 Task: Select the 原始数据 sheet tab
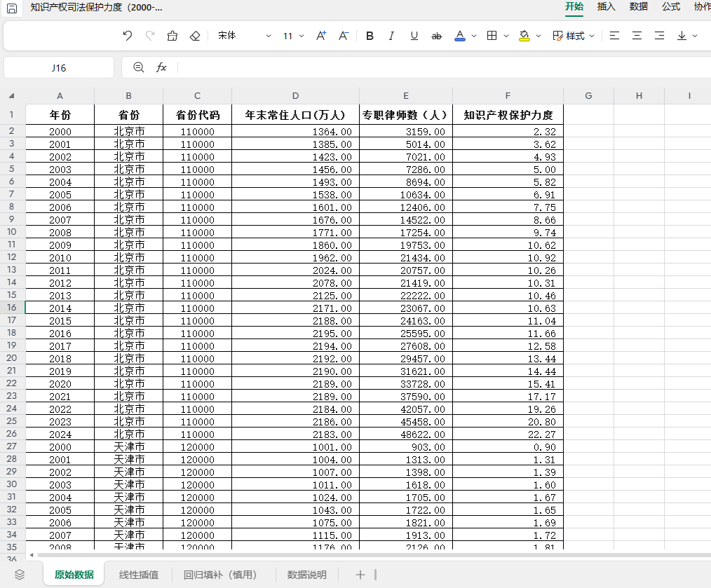pos(74,575)
